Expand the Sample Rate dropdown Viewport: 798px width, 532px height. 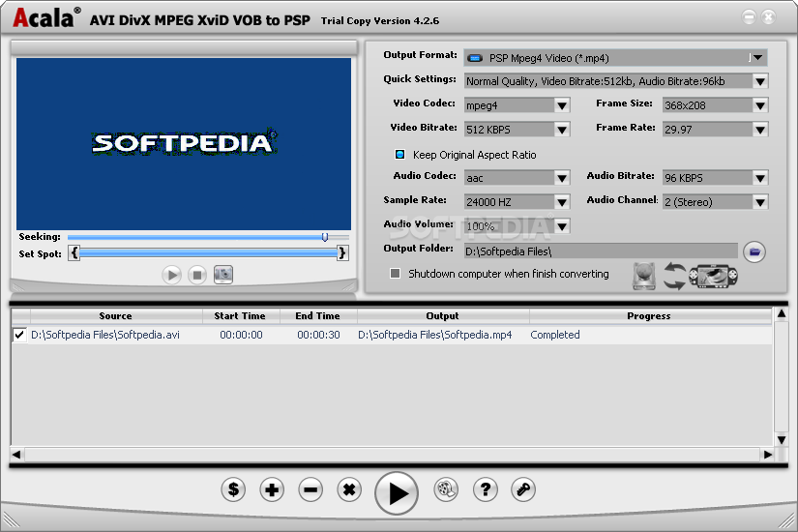562,202
